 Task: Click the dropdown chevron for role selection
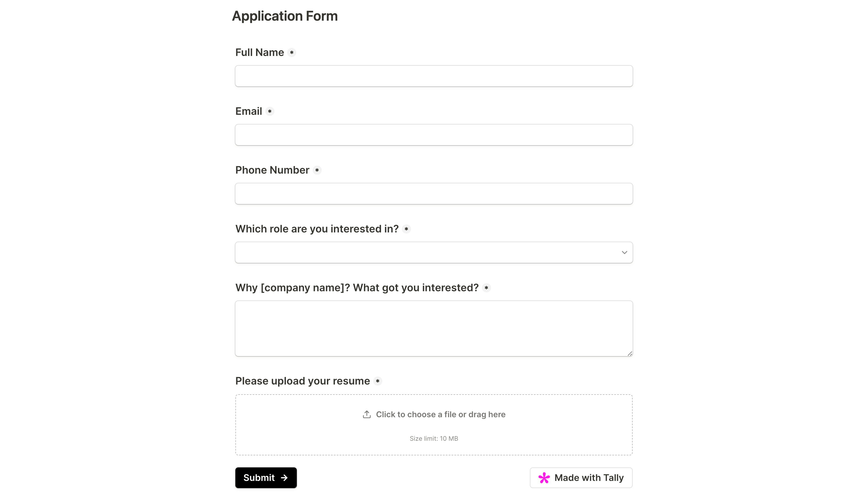click(624, 252)
